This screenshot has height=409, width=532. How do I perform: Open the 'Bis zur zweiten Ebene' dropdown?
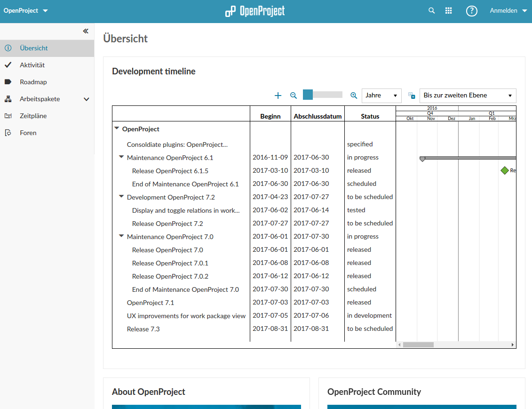[468, 96]
